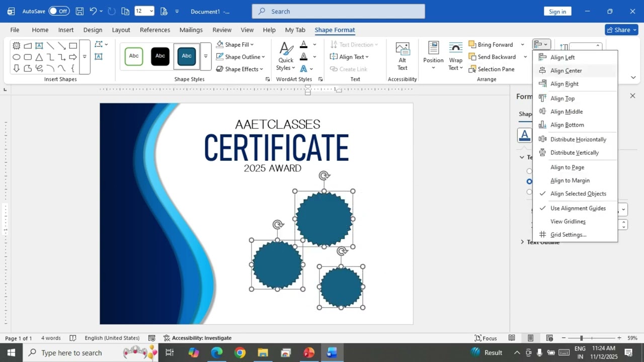Click the Undo icon
This screenshot has height=362, width=644.
(93, 11)
